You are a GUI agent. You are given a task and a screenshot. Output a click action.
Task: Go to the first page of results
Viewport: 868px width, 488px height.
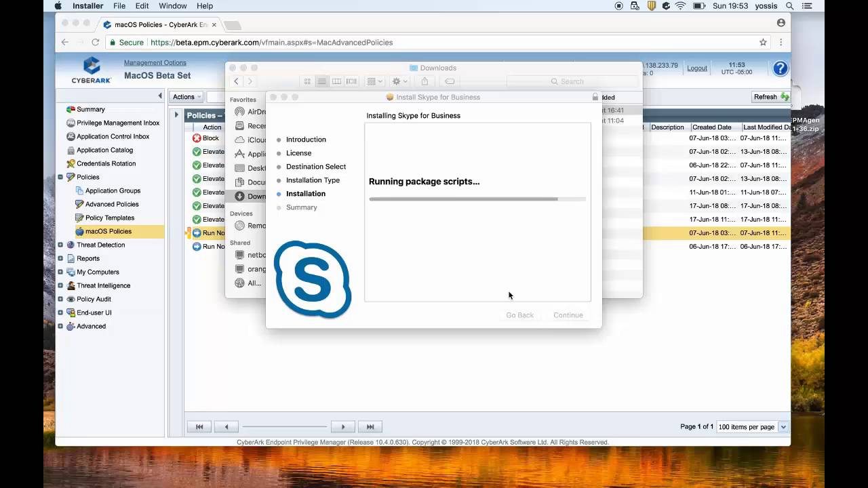pyautogui.click(x=199, y=427)
